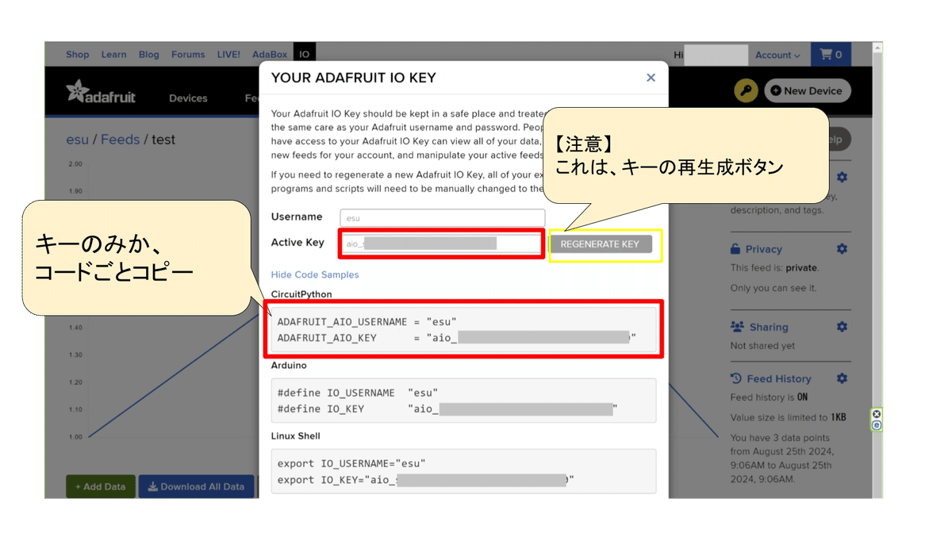Select Forums in the top navigation

click(x=188, y=54)
